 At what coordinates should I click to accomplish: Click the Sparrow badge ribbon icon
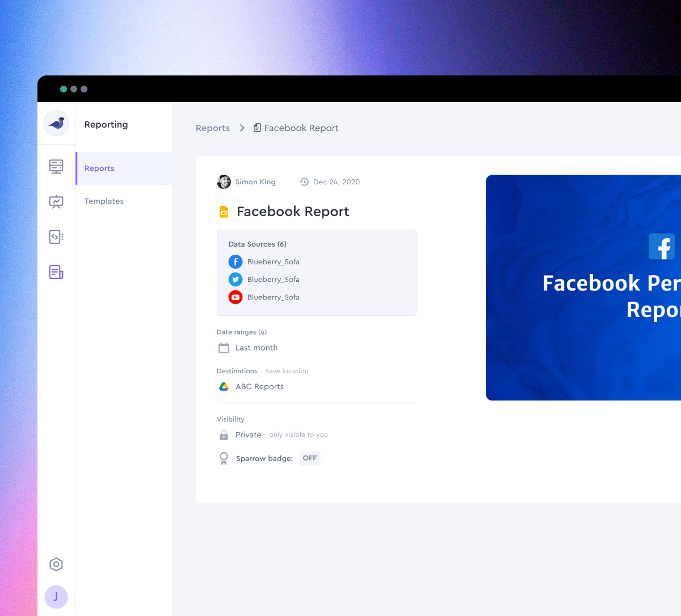(224, 458)
